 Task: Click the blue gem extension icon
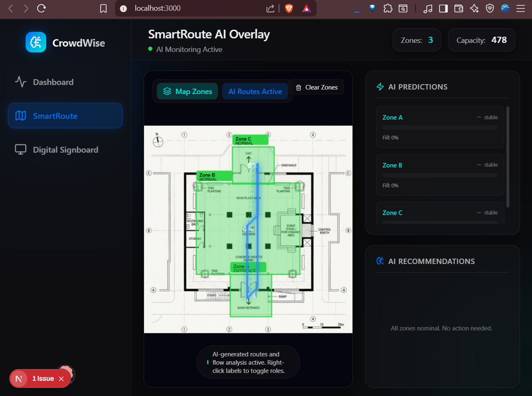point(372,8)
